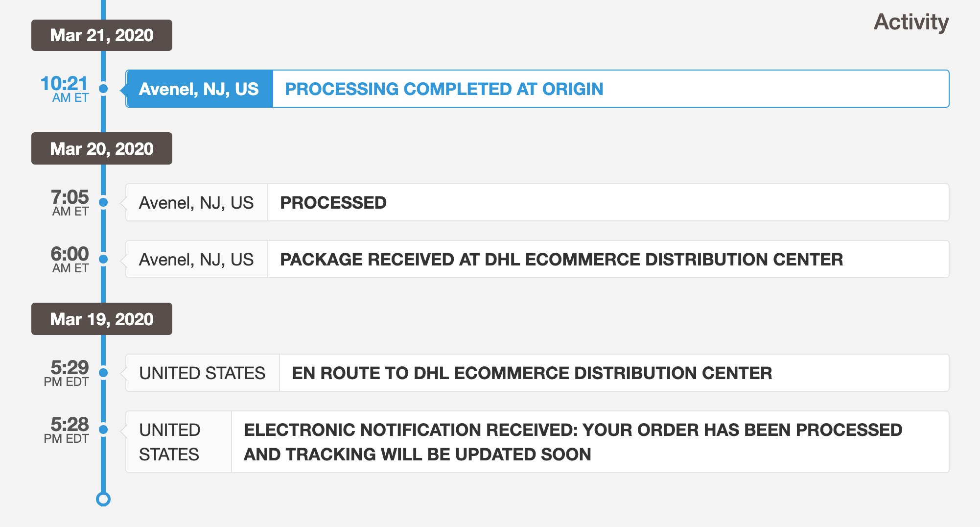
Task: Click the Mar 19, 2020 date header
Action: tap(102, 319)
